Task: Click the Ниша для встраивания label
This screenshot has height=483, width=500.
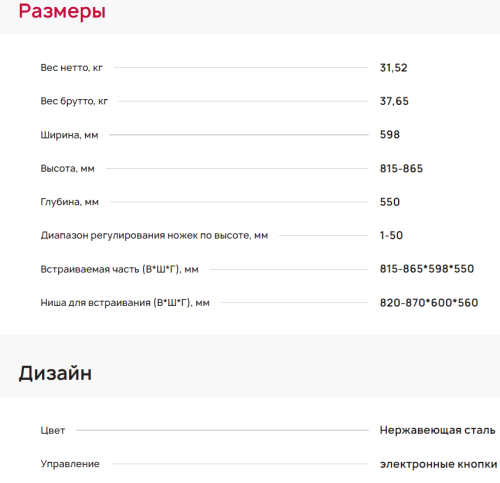Action: click(x=125, y=303)
